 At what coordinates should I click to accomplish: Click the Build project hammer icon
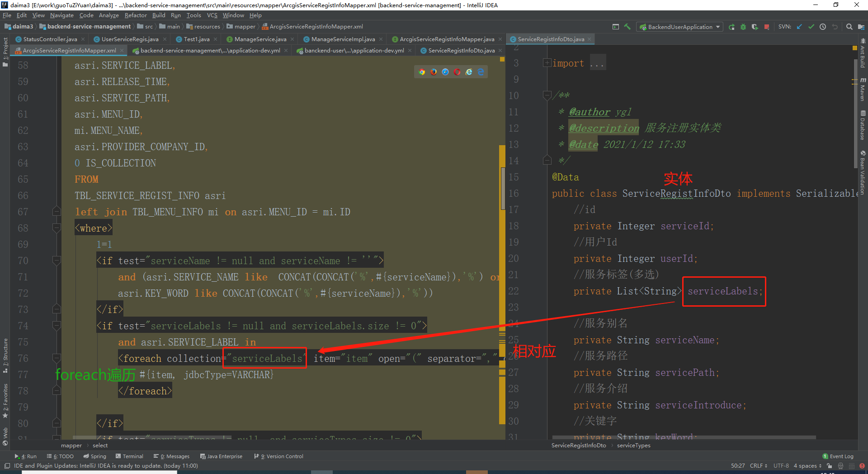click(x=627, y=27)
